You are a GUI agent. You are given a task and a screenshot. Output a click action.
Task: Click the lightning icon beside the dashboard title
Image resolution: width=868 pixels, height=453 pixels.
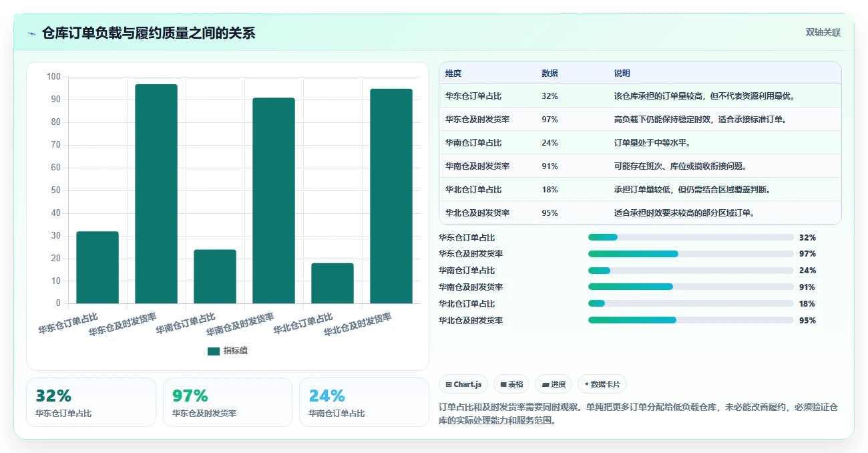coord(31,33)
